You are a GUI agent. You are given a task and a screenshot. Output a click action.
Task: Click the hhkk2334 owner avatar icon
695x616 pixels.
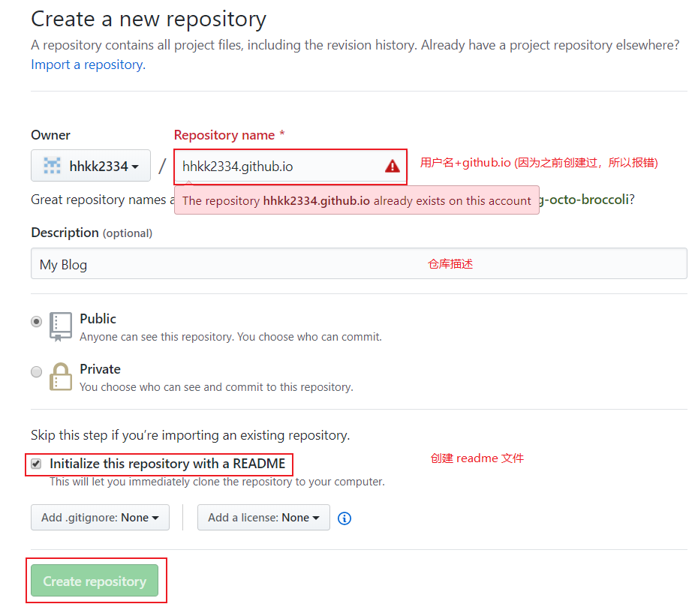pos(52,166)
